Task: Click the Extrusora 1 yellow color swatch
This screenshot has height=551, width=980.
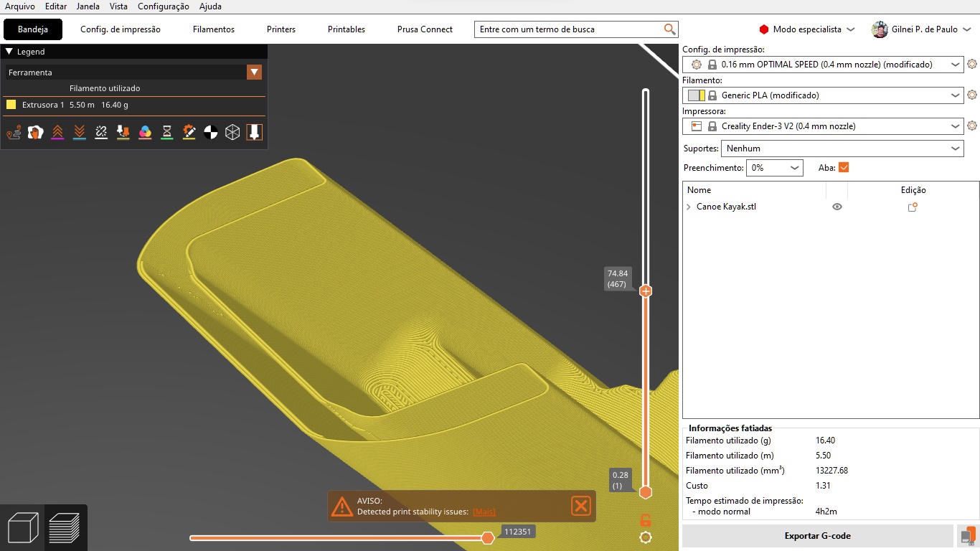Action: point(11,105)
